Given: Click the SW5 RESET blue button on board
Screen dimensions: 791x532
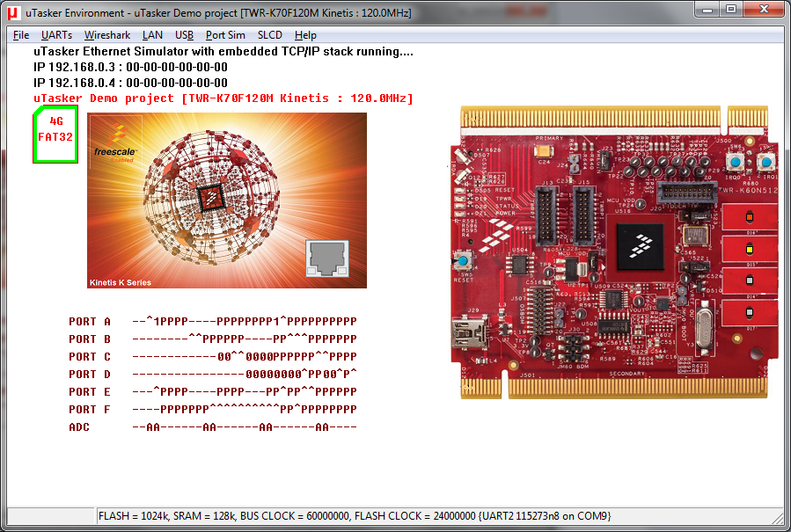Looking at the screenshot, I should 463,261.
